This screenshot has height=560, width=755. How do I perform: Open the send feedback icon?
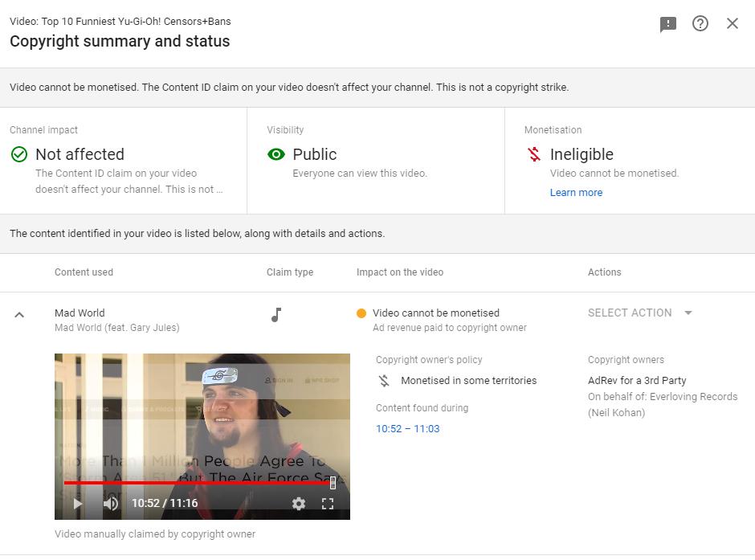(x=667, y=23)
